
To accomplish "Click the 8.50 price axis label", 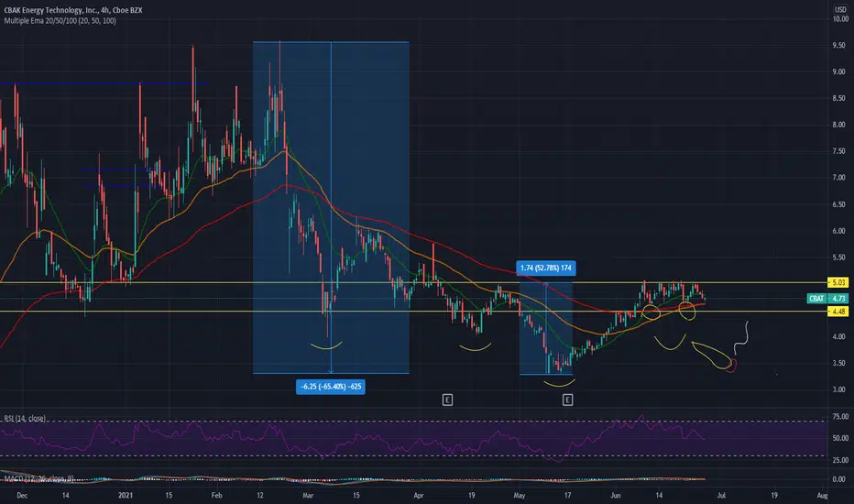I will pos(838,98).
